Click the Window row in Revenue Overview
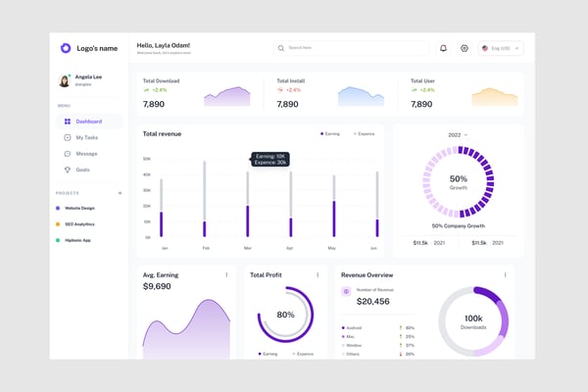This screenshot has height=392, width=588. 378,345
